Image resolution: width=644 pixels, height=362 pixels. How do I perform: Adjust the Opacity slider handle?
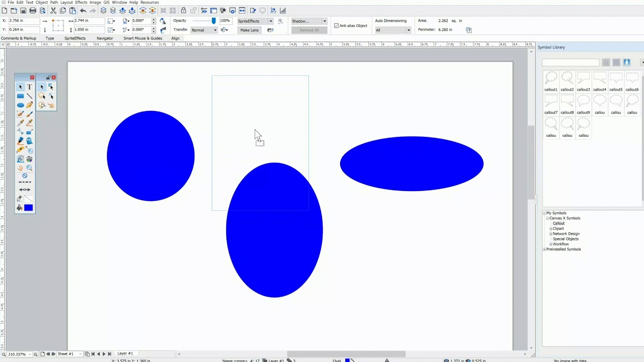214,21
